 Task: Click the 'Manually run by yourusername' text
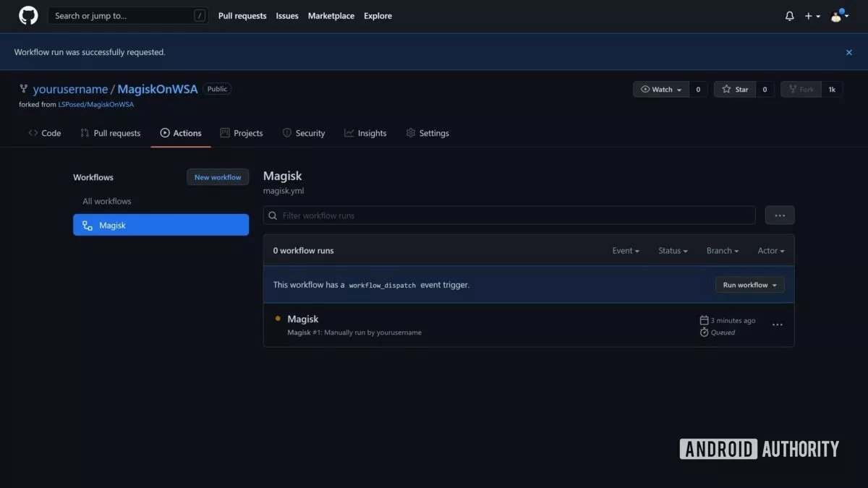pos(373,333)
